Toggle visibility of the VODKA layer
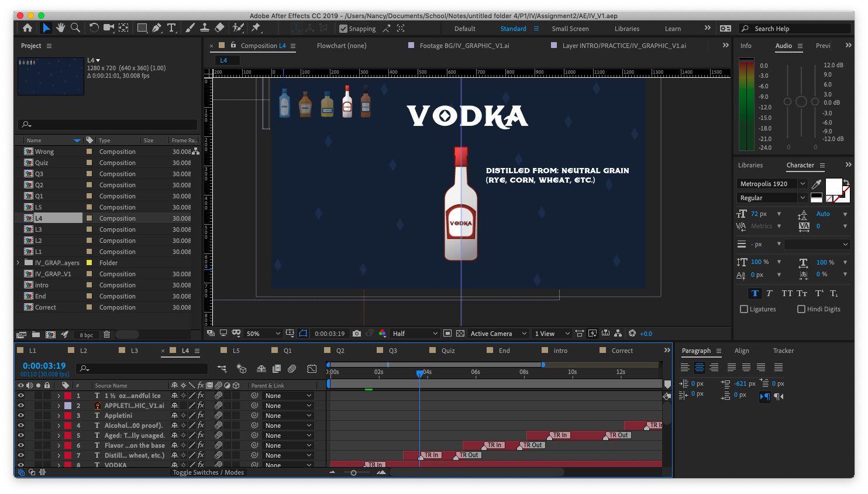 pos(21,465)
